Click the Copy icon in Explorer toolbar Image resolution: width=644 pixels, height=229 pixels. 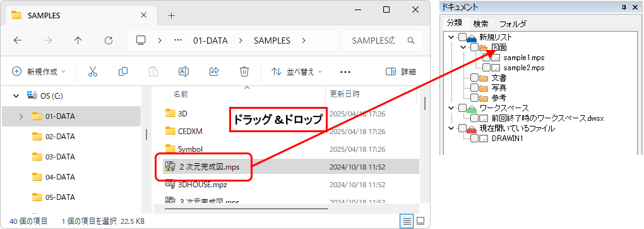point(123,71)
